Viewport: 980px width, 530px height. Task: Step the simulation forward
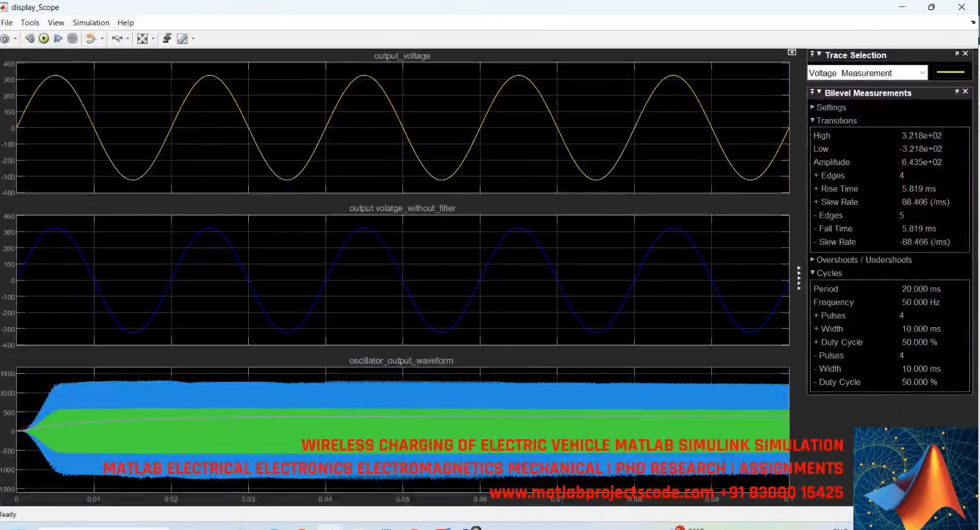click(x=58, y=38)
